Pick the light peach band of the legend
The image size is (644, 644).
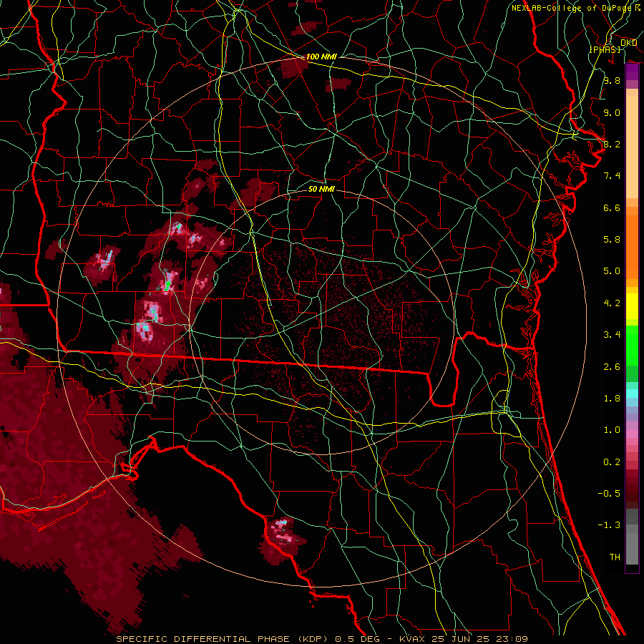click(x=632, y=148)
